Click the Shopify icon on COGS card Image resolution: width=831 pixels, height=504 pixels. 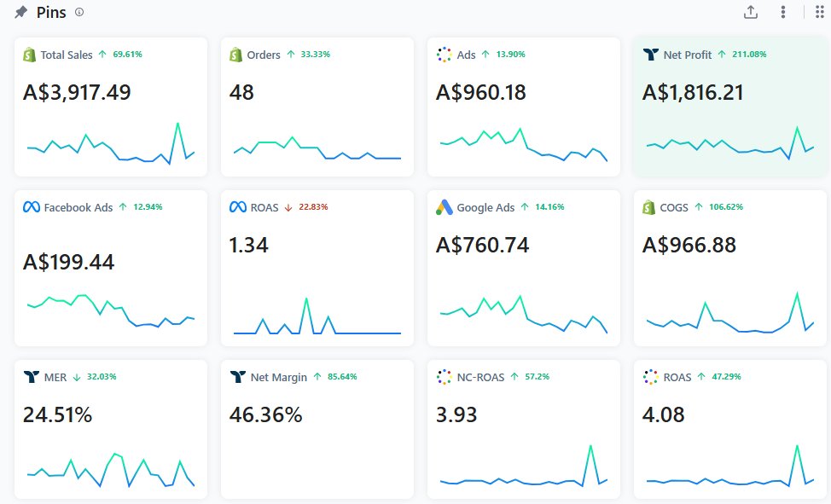(x=648, y=207)
